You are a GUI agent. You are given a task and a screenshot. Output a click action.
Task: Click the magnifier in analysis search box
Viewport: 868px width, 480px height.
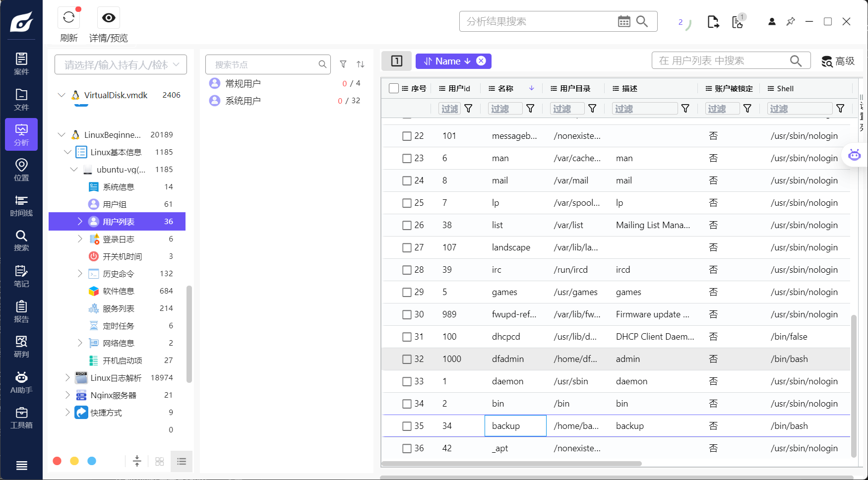click(642, 21)
